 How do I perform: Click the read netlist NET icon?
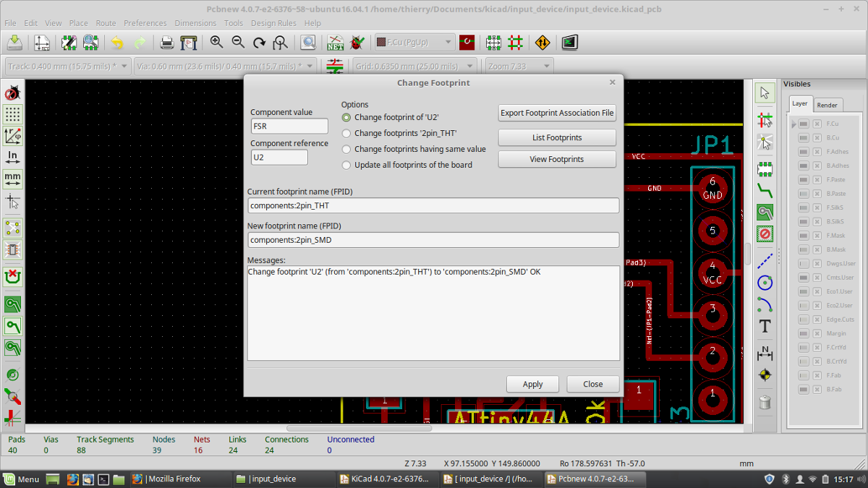pos(335,43)
